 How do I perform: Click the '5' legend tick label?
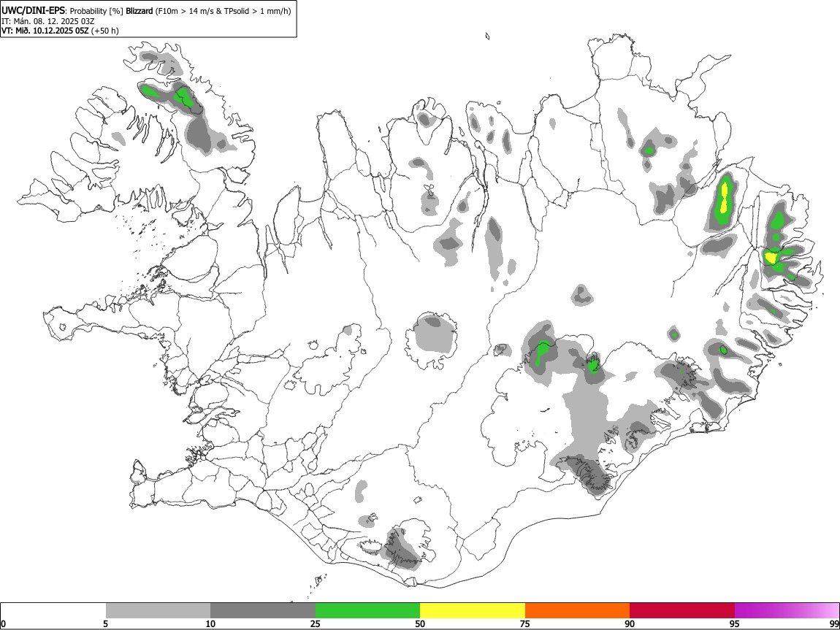pos(105,623)
